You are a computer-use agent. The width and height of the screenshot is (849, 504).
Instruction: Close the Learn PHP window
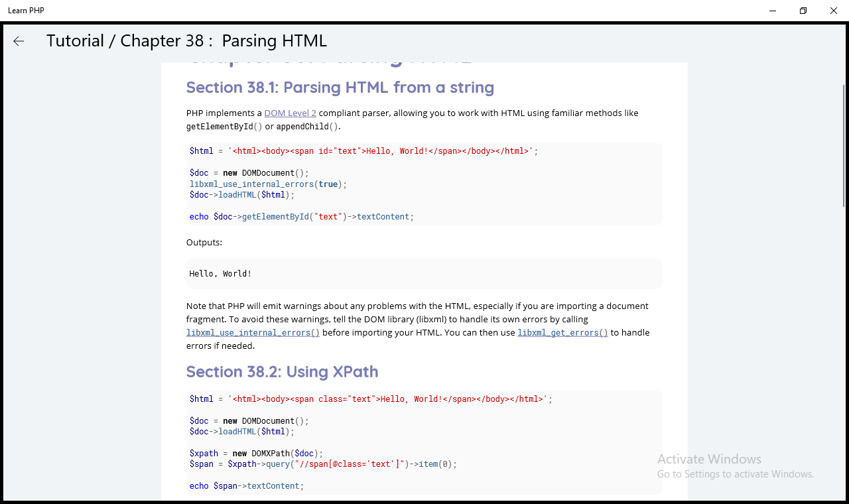click(x=834, y=11)
